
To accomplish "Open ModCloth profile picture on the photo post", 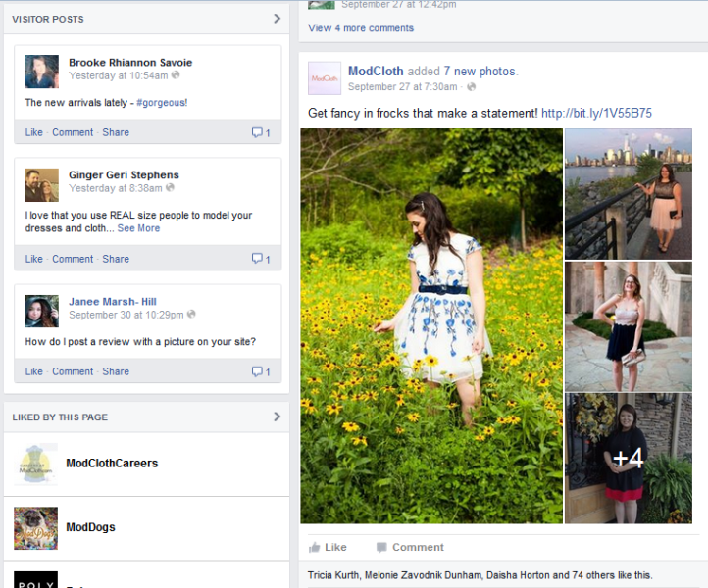I will coord(325,78).
